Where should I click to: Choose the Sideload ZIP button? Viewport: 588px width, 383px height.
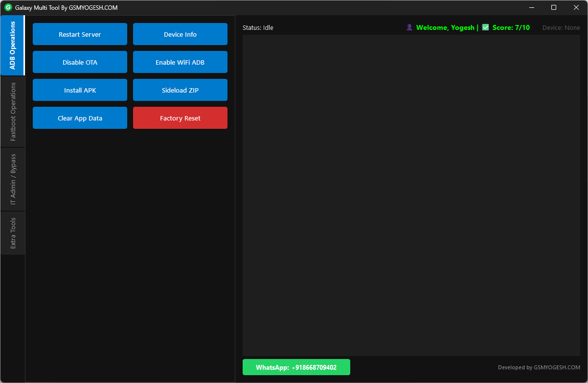(180, 90)
